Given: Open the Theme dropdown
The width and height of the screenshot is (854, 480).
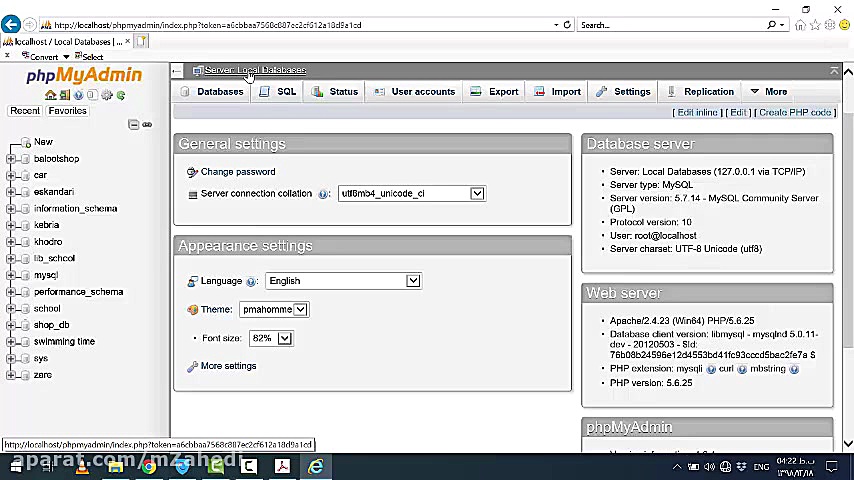Looking at the screenshot, I should click(x=274, y=309).
